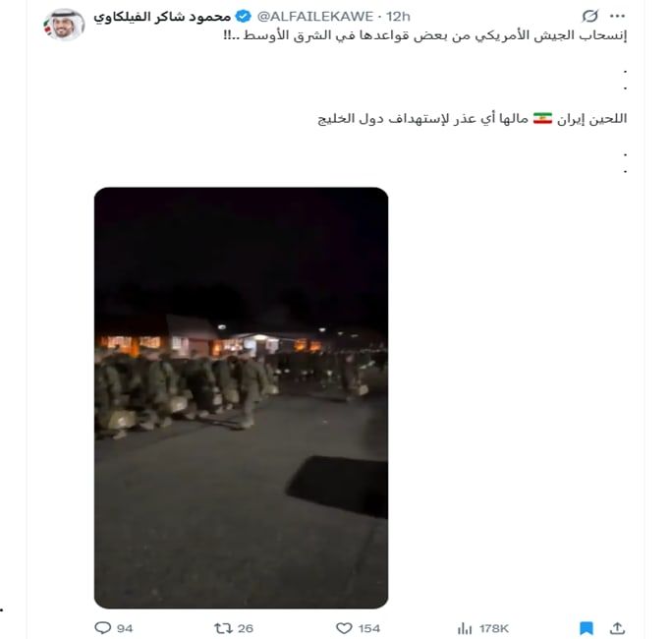Click the 178K views count
This screenshot has width=672, height=639.
(x=494, y=629)
